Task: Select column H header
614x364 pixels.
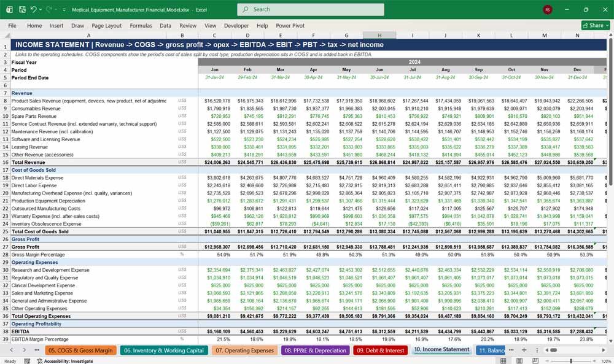Action: 379,35
